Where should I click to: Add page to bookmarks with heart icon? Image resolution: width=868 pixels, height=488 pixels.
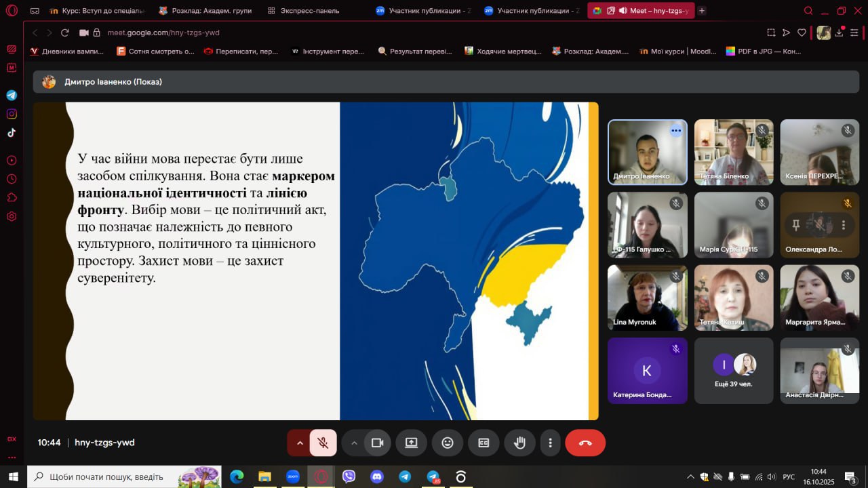(802, 33)
